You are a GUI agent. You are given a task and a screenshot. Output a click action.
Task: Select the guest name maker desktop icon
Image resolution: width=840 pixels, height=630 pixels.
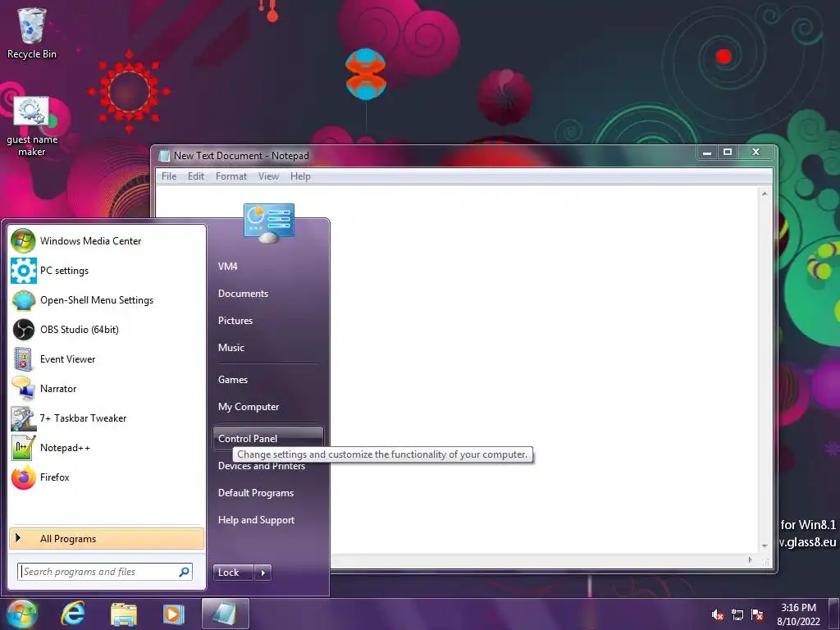[32, 126]
